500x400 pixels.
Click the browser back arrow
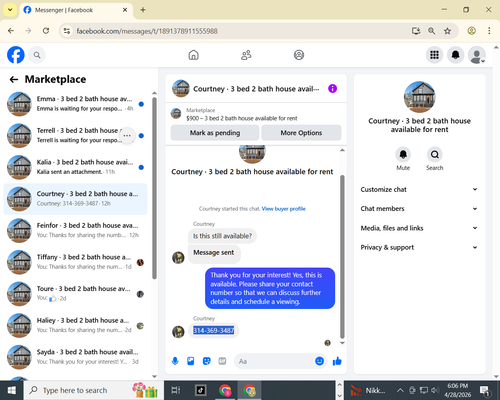coord(11,31)
